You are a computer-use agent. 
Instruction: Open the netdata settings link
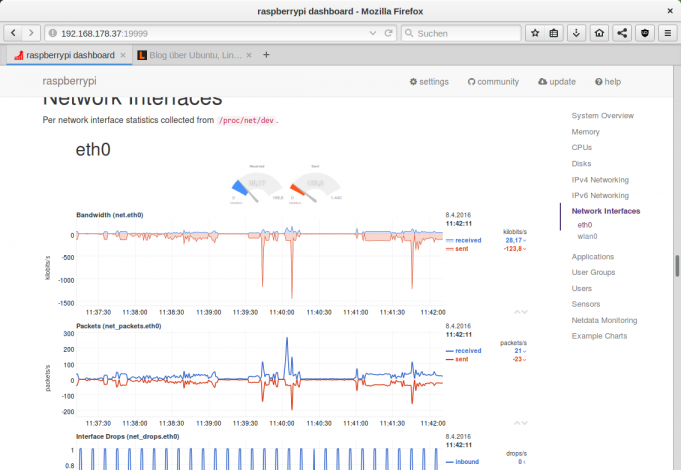tap(429, 81)
